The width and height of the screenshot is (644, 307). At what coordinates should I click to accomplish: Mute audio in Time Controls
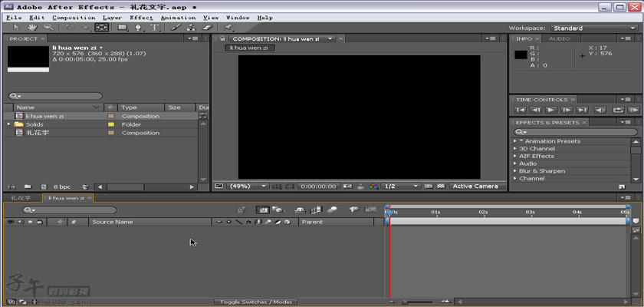pos(601,111)
